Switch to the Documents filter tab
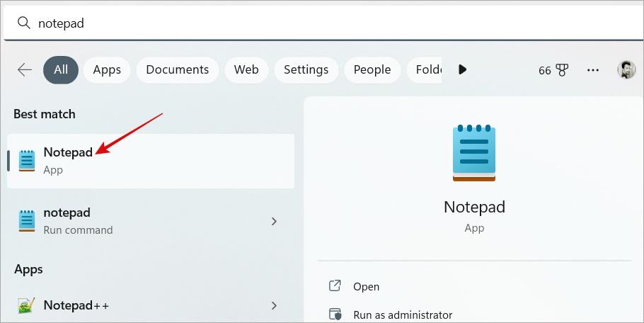The image size is (644, 323). tap(178, 70)
